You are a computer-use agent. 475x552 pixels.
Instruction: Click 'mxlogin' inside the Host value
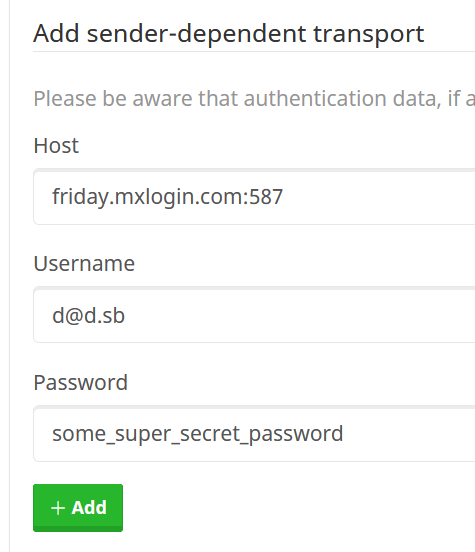(155, 197)
